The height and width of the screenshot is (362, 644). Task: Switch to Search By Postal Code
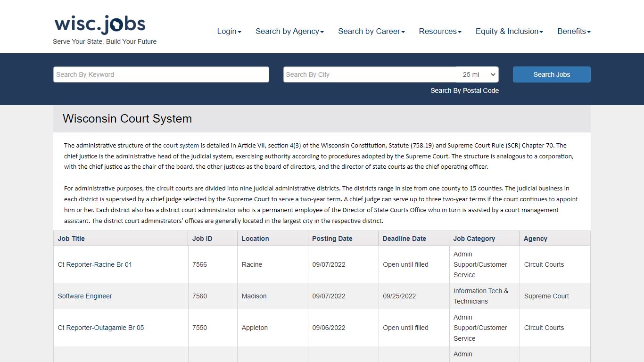pos(464,90)
